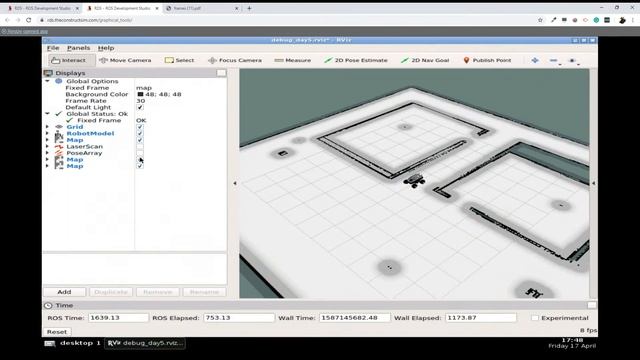
Task: Toggle Map checkbox directly below RobotModel
Action: coord(140,140)
